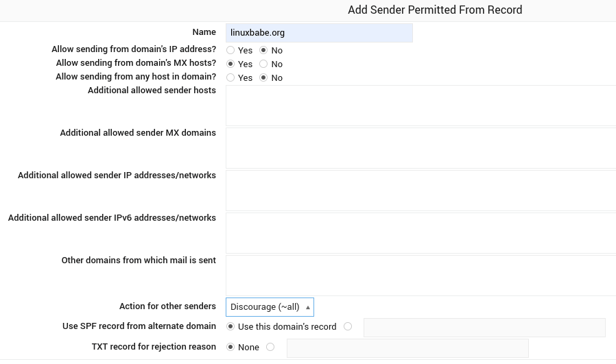Select the custom TXT record rejection reason radio
The image size is (616, 364).
click(x=270, y=348)
